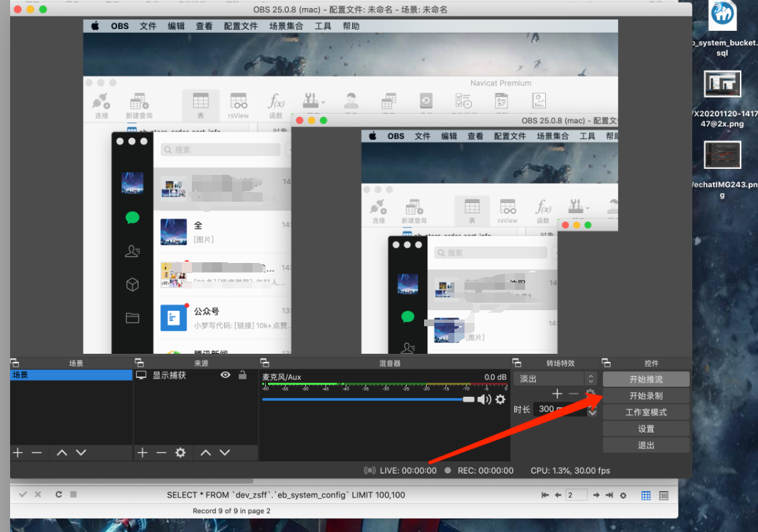Image resolution: width=758 pixels, height=532 pixels.
Task: Move the source down in 来源 panel
Action: (225, 453)
